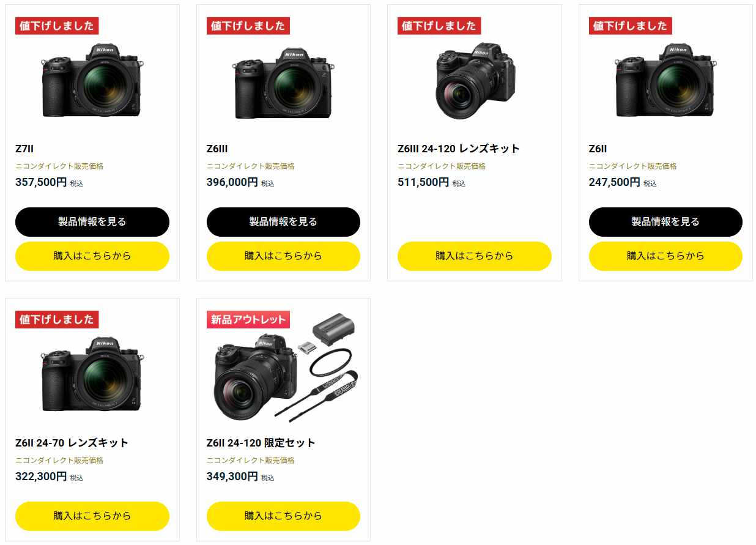The image size is (756, 545).
Task: Click the 新品アウトレット badge
Action: coord(248,319)
